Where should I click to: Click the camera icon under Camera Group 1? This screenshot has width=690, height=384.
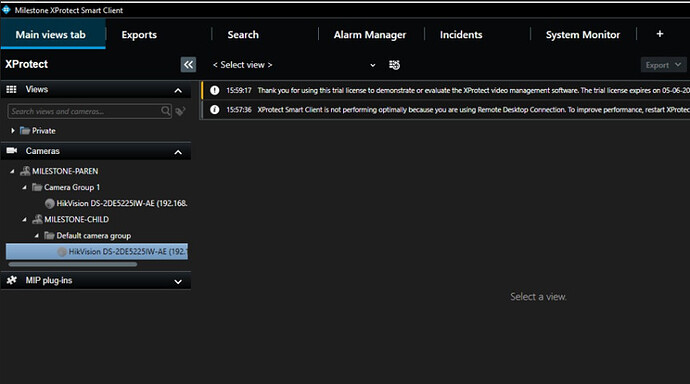coord(50,203)
